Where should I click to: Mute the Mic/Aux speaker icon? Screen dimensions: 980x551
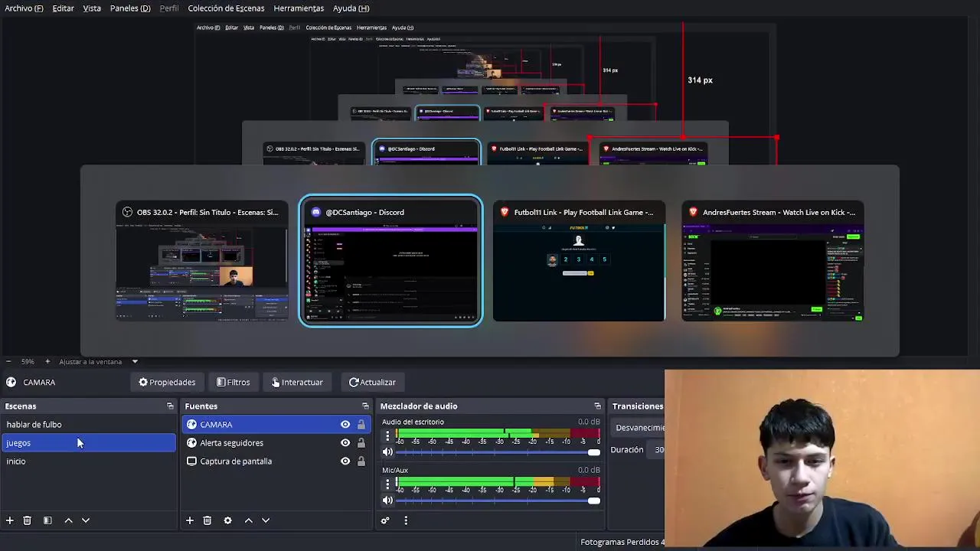(387, 500)
